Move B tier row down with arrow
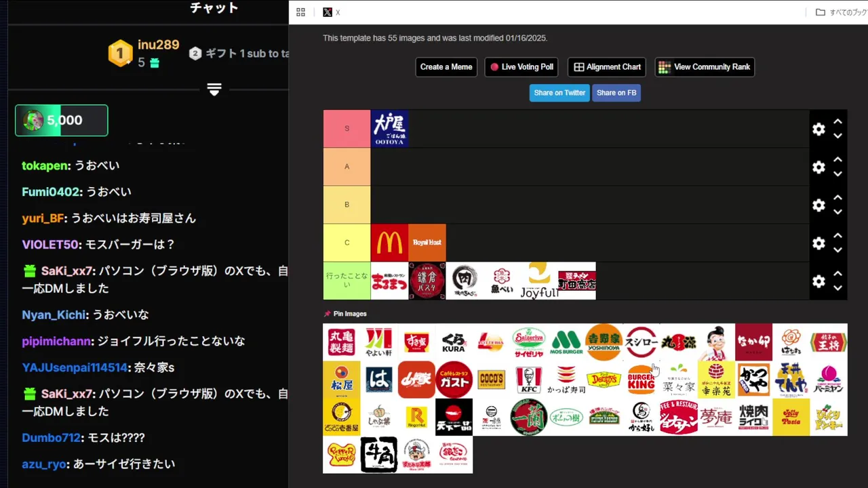Screen dimensions: 868x488 click(837, 212)
